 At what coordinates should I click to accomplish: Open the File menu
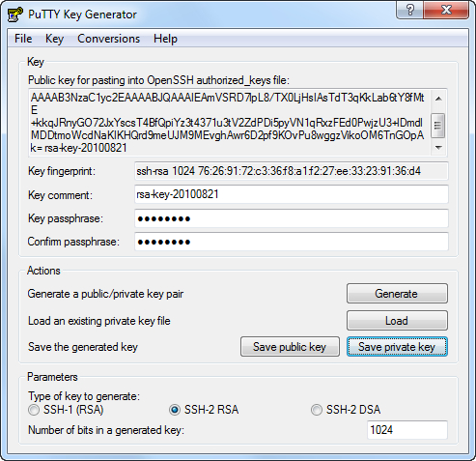tap(23, 39)
